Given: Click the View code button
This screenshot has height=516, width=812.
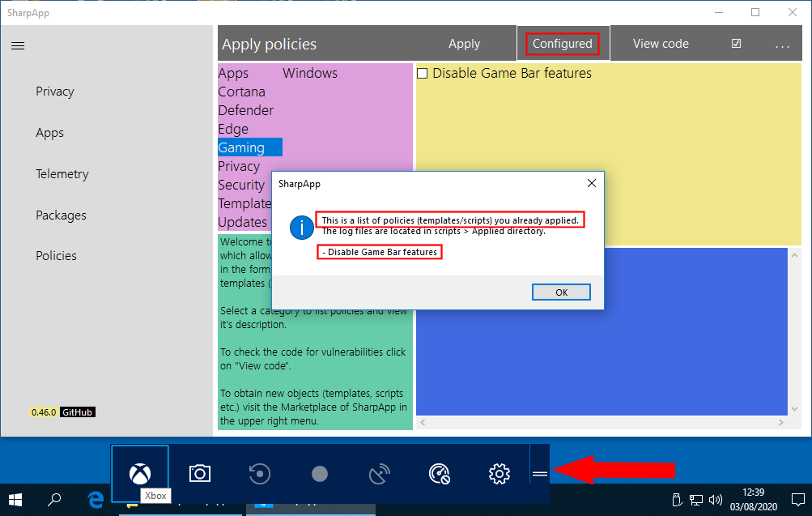Looking at the screenshot, I should [x=661, y=44].
